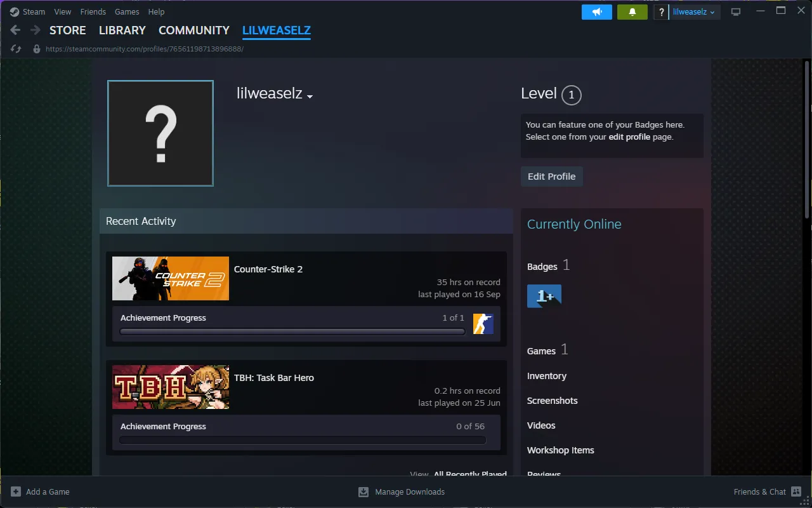Image resolution: width=812 pixels, height=508 pixels.
Task: Click the Edit Profile button
Action: click(552, 177)
